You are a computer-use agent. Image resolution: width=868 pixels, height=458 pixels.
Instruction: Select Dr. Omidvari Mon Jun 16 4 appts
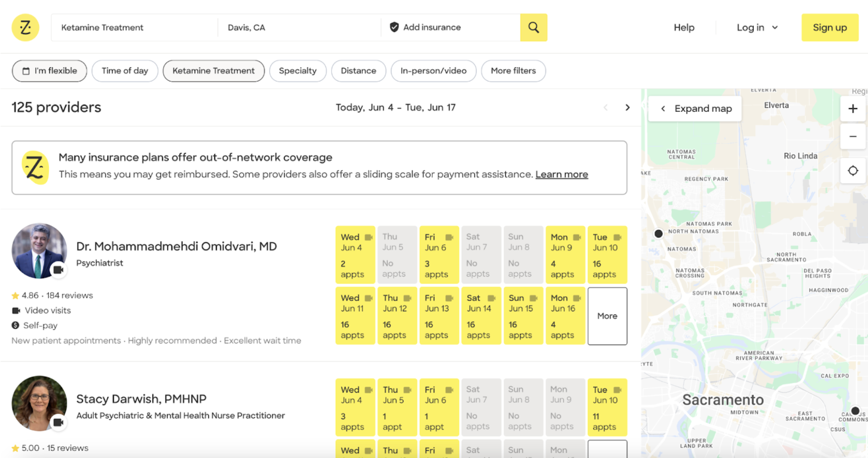coord(565,316)
